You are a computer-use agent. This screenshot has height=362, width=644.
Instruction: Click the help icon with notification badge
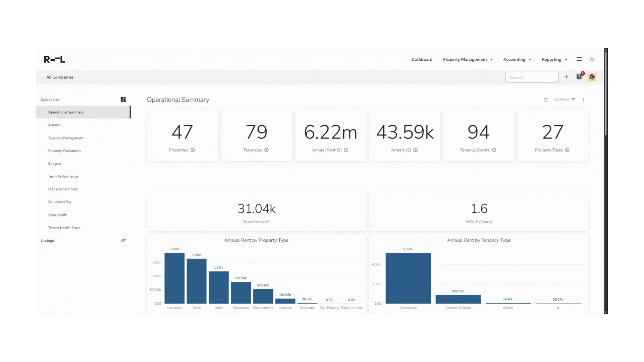pyautogui.click(x=579, y=77)
